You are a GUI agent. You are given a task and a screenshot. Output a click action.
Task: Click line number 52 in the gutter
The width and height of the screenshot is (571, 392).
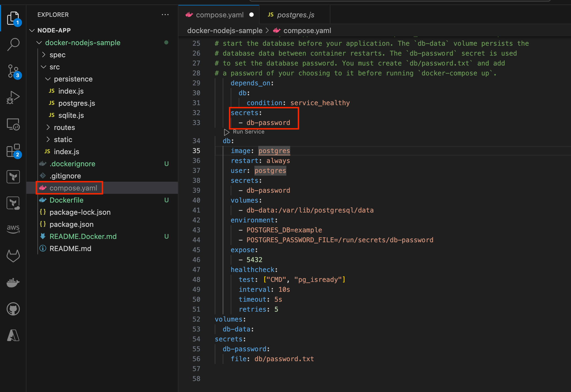pos(196,319)
